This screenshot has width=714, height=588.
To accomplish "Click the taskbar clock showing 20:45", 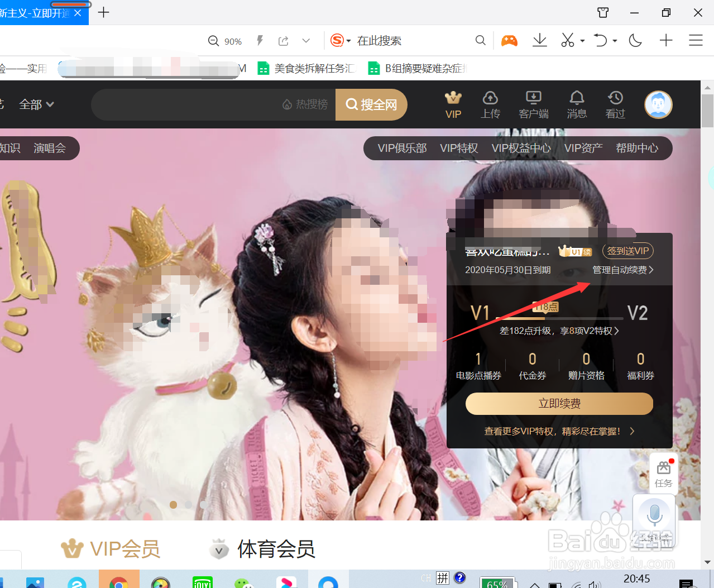I will pos(637,579).
